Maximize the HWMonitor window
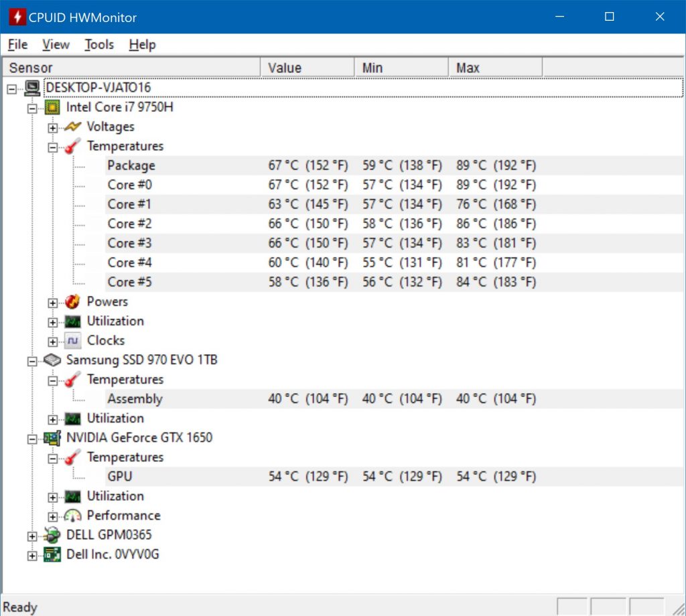Screen dimensions: 686x616 (x=610, y=17)
